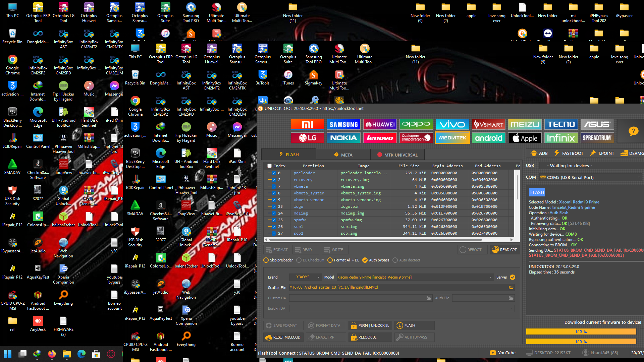
Task: Choose the Qualcomm Snapdragon icon
Action: 416,138
